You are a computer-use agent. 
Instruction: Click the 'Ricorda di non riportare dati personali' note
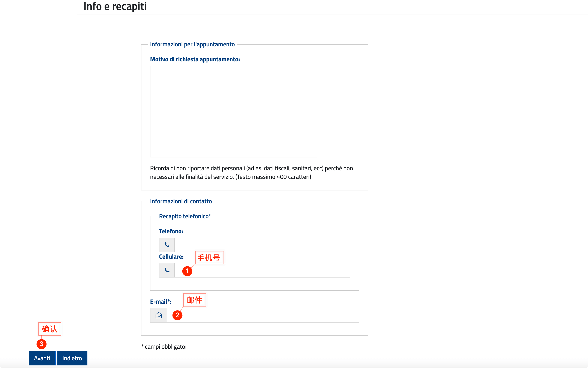click(x=251, y=173)
